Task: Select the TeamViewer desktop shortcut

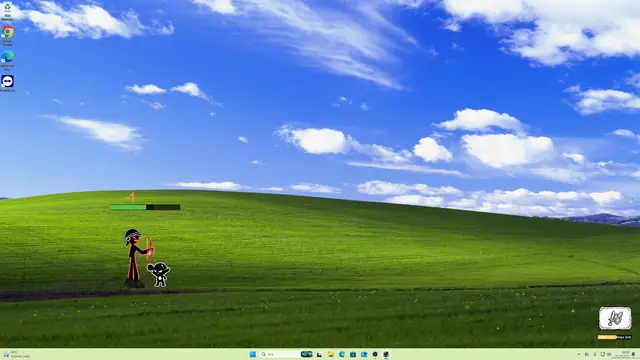Action: tap(7, 83)
